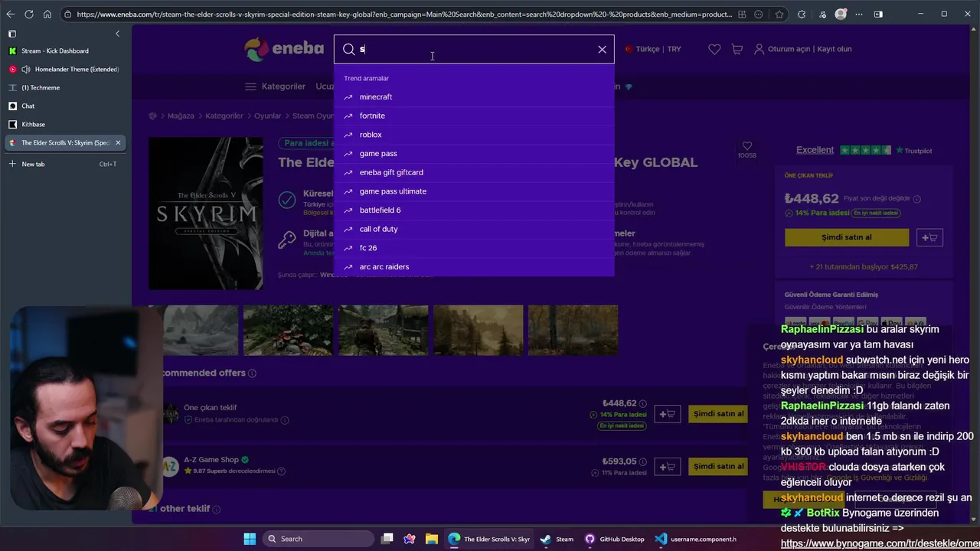Click the price info icon near ₺448,62
The height and width of the screenshot is (551, 980).
[916, 199]
